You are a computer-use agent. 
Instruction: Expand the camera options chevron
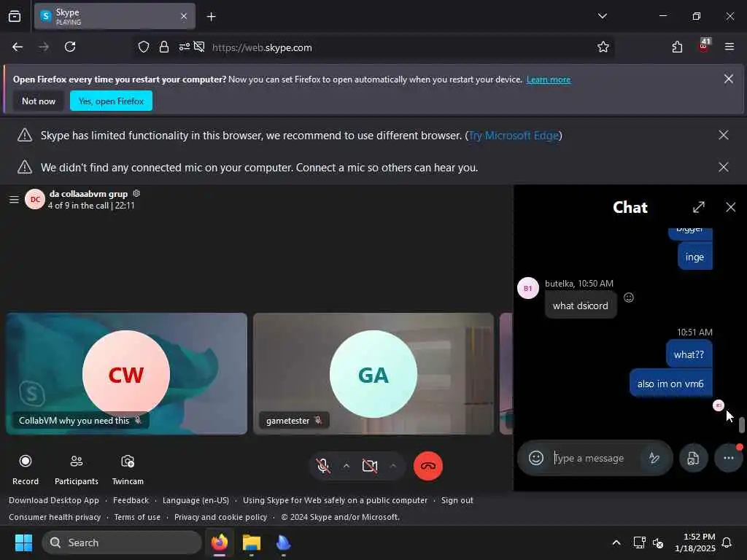[x=393, y=466]
